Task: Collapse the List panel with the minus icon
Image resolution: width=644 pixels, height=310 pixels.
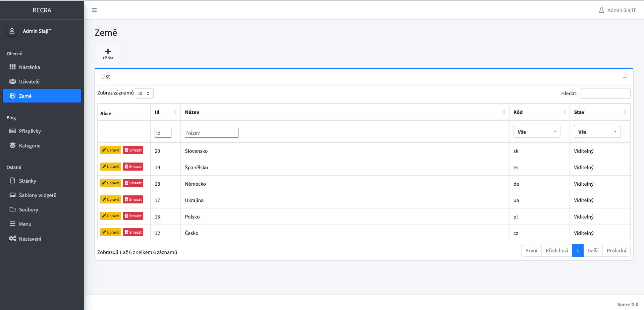Action: point(625,77)
